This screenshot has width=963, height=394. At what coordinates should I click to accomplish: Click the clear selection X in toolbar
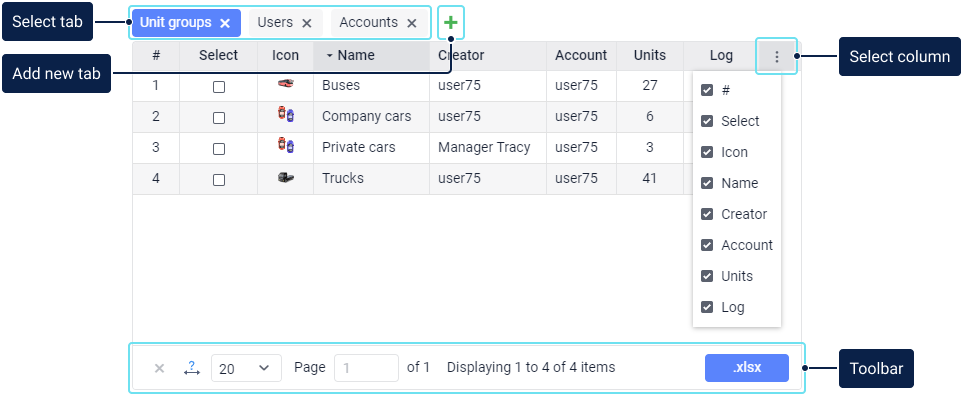(159, 368)
